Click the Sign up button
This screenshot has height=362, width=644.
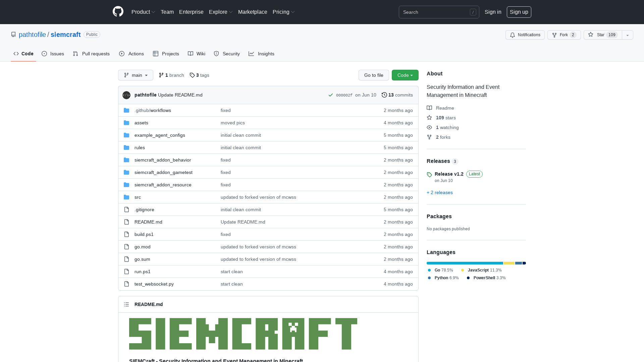519,12
